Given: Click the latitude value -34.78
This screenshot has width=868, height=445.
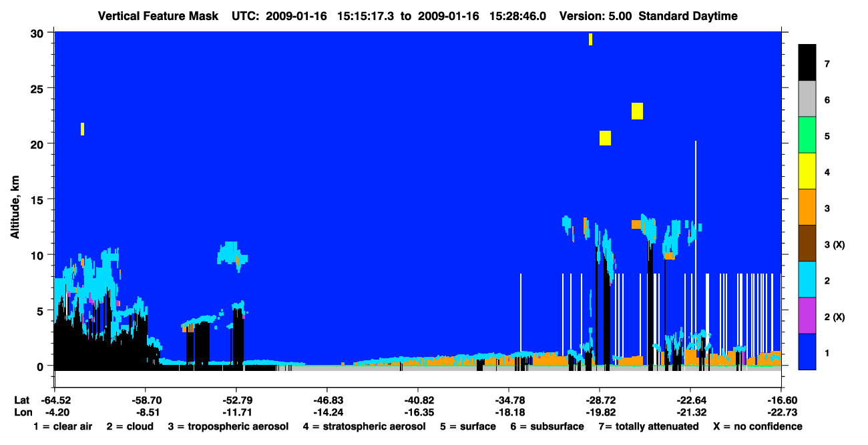Looking at the screenshot, I should pos(509,400).
